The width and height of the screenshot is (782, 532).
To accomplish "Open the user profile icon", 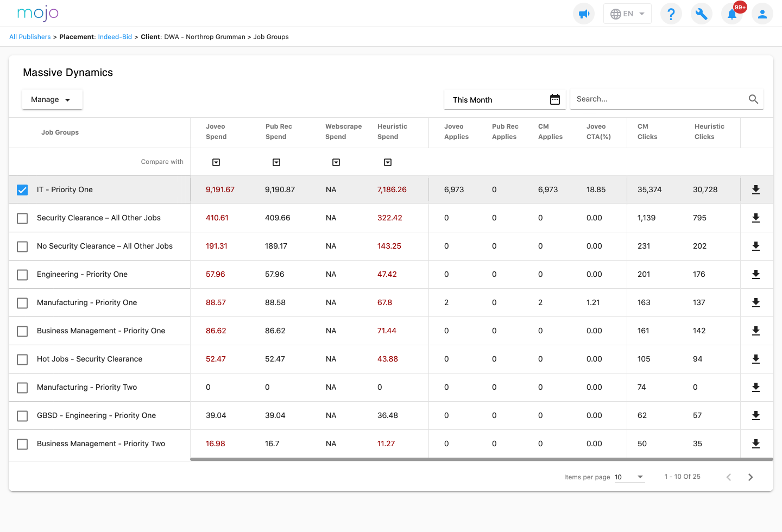I will click(x=762, y=14).
